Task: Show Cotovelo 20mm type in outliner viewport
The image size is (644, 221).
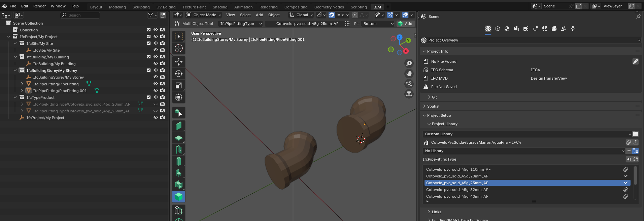Action: pyautogui.click(x=156, y=104)
